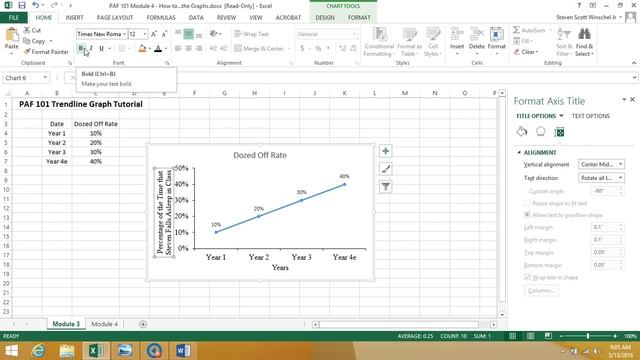
Task: Switch to Module 4 sheet tab
Action: [104, 324]
